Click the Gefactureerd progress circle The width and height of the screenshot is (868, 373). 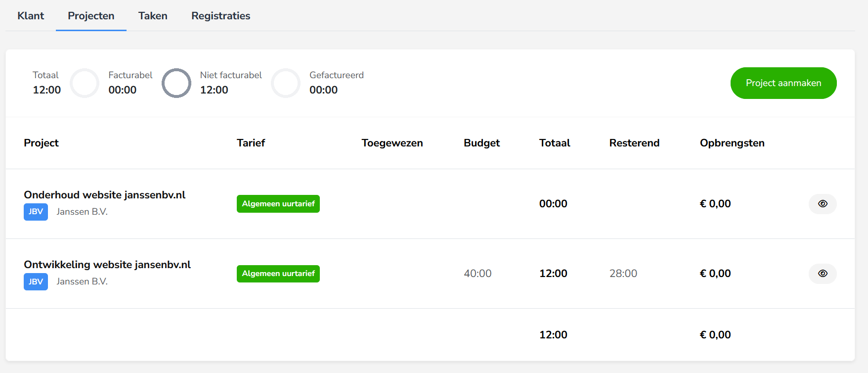286,83
